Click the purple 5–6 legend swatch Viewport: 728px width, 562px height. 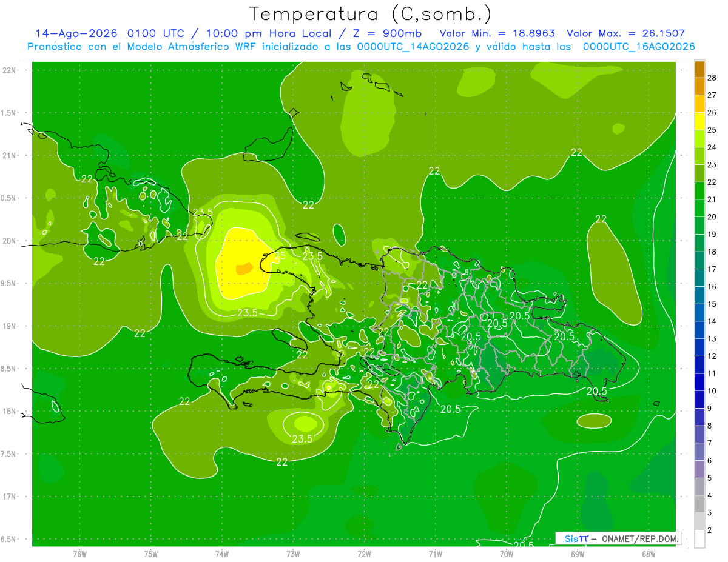[x=700, y=469]
